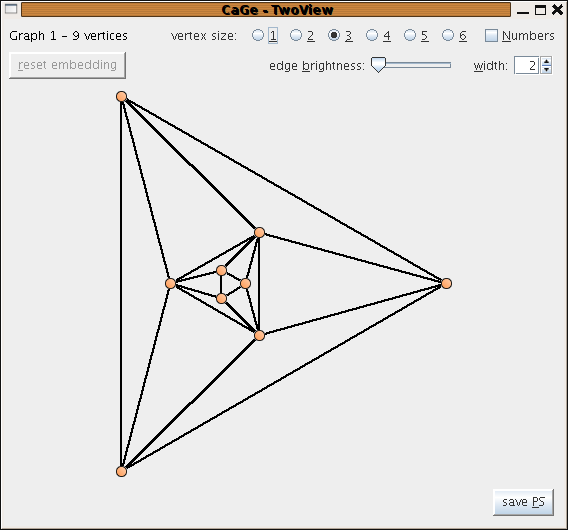Image resolution: width=568 pixels, height=530 pixels.
Task: Increase edge width with up arrow
Action: (x=546, y=61)
